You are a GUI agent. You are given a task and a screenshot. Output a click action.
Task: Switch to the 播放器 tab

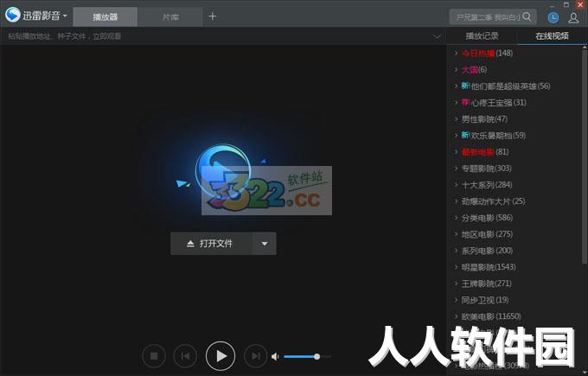105,17
